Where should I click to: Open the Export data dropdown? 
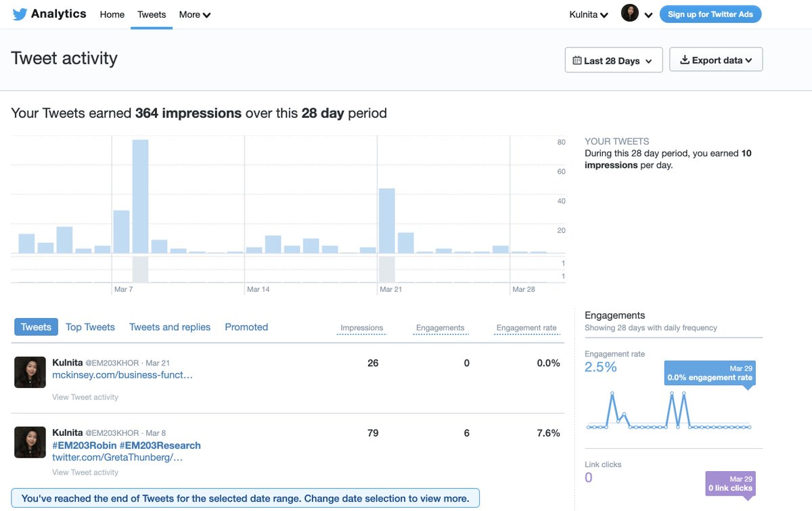(716, 60)
